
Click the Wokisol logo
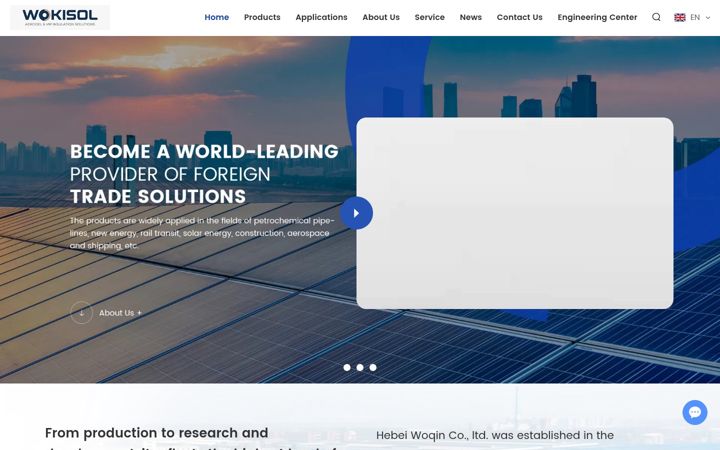pyautogui.click(x=60, y=17)
